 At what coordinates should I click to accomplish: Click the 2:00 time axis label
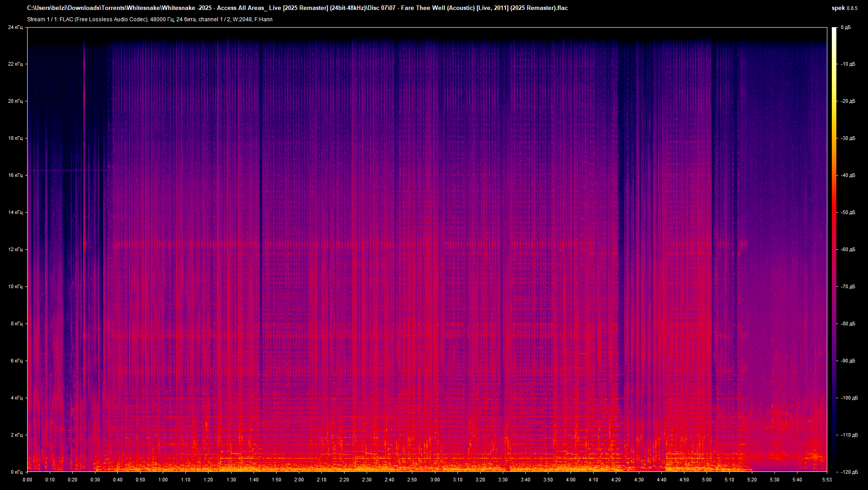click(299, 480)
